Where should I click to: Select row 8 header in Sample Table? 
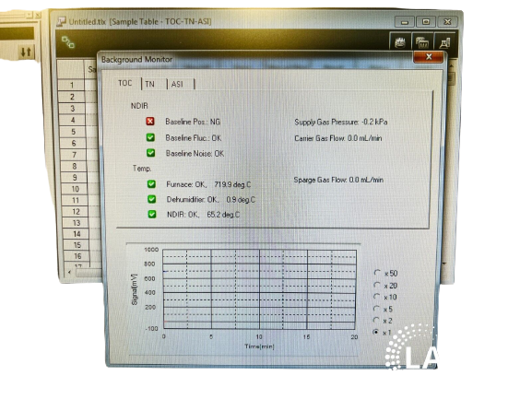click(x=75, y=166)
